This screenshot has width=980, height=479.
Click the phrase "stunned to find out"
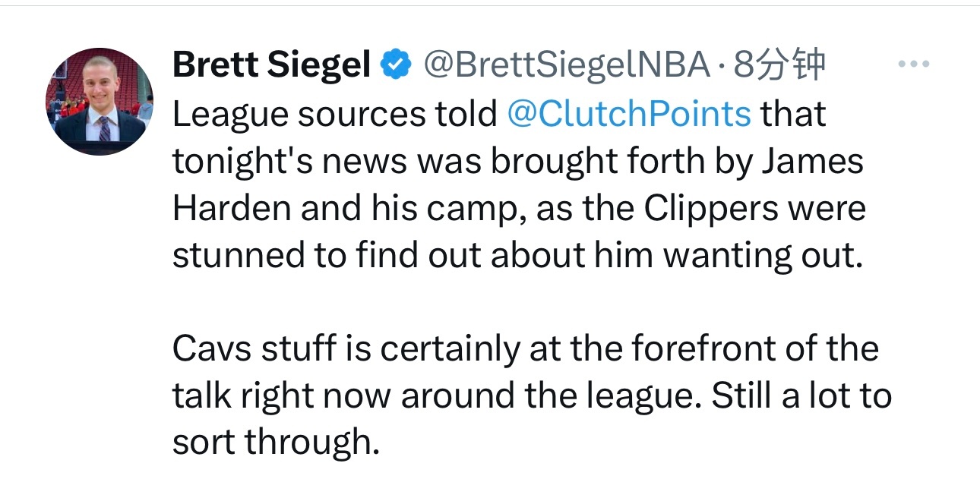(x=327, y=255)
